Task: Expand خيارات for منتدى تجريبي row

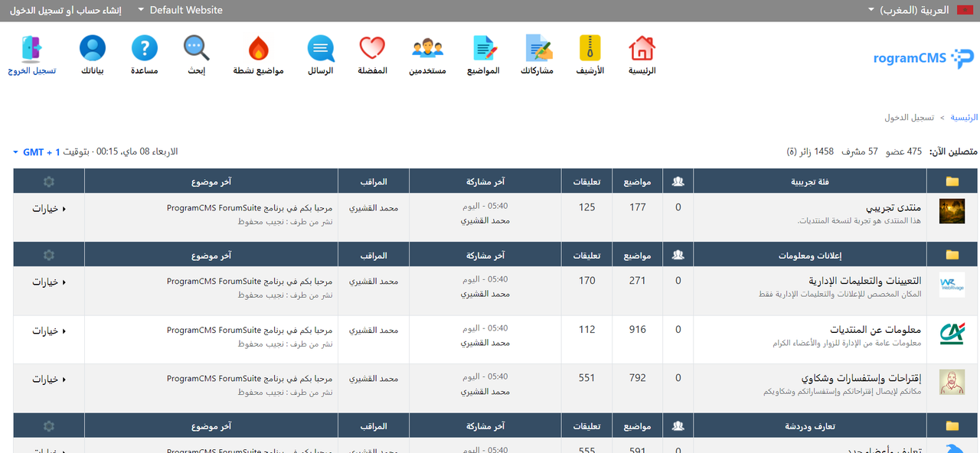Action: click(49, 209)
